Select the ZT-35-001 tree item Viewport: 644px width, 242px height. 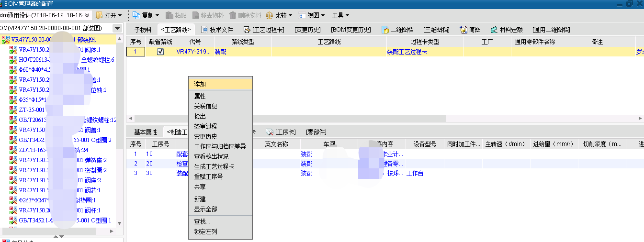[x=32, y=110]
